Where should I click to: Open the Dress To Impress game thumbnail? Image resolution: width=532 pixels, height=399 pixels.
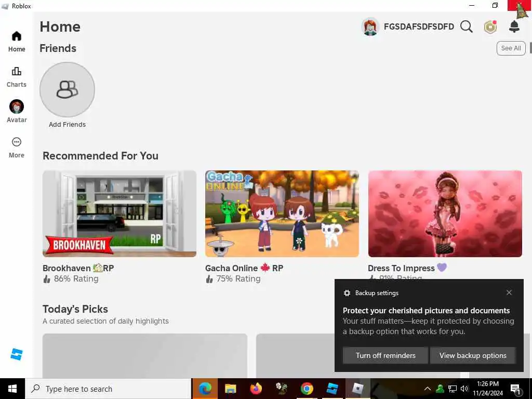445,214
